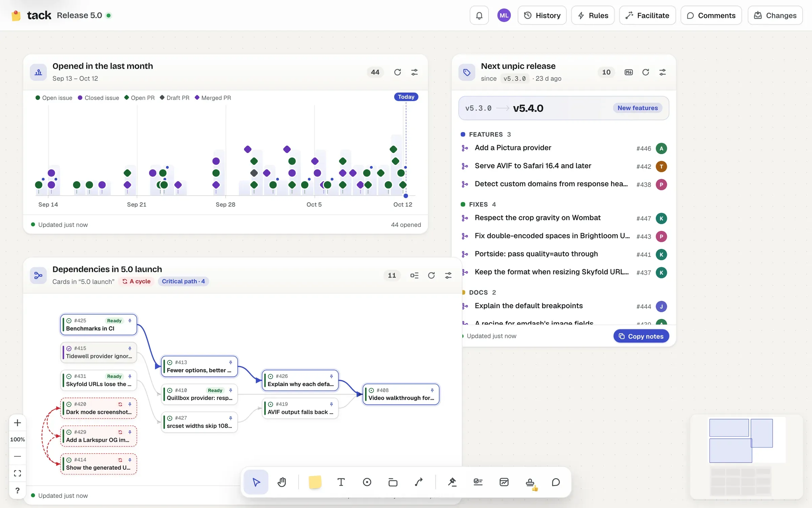
Task: Toggle markdown view in Next unpic release
Action: [629, 72]
